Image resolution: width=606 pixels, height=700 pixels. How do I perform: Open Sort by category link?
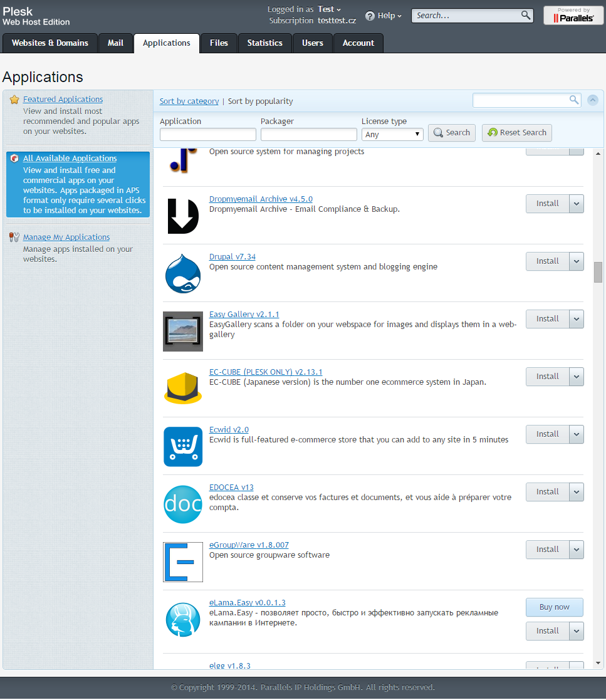point(189,101)
